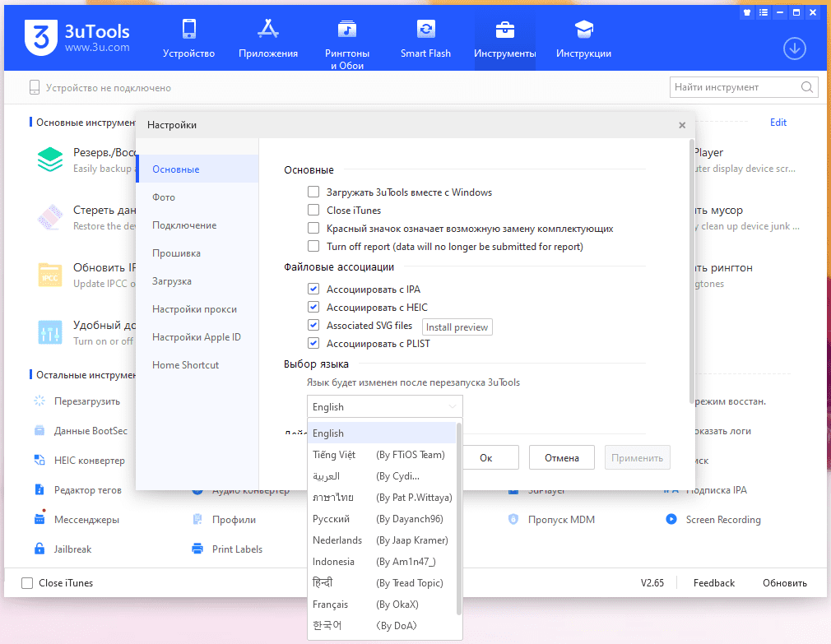831x644 pixels.
Task: Select Tiếng Việt from language list
Action: tap(382, 454)
